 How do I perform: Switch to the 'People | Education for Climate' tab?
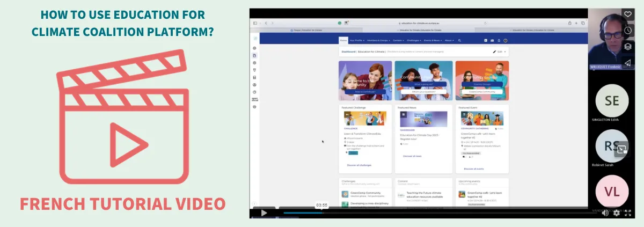click(306, 30)
